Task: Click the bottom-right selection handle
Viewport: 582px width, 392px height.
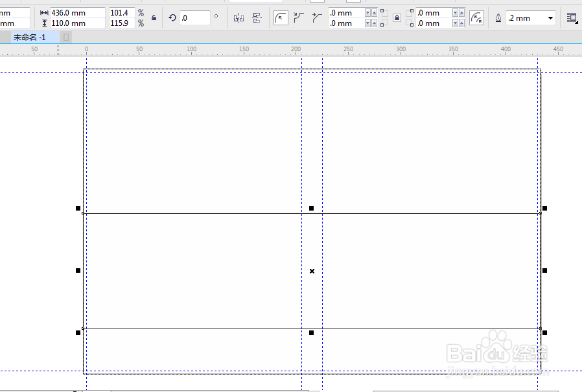Action: point(544,332)
